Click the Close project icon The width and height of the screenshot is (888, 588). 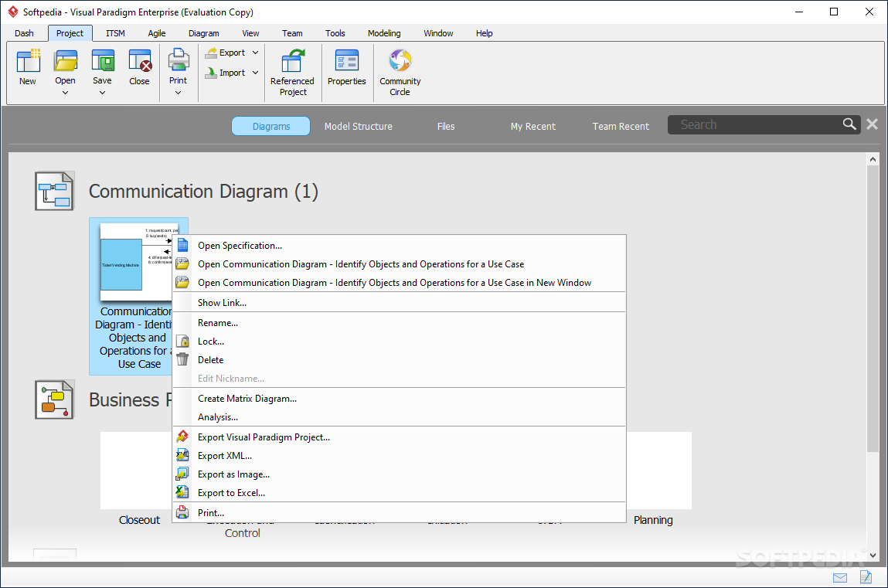pyautogui.click(x=140, y=61)
